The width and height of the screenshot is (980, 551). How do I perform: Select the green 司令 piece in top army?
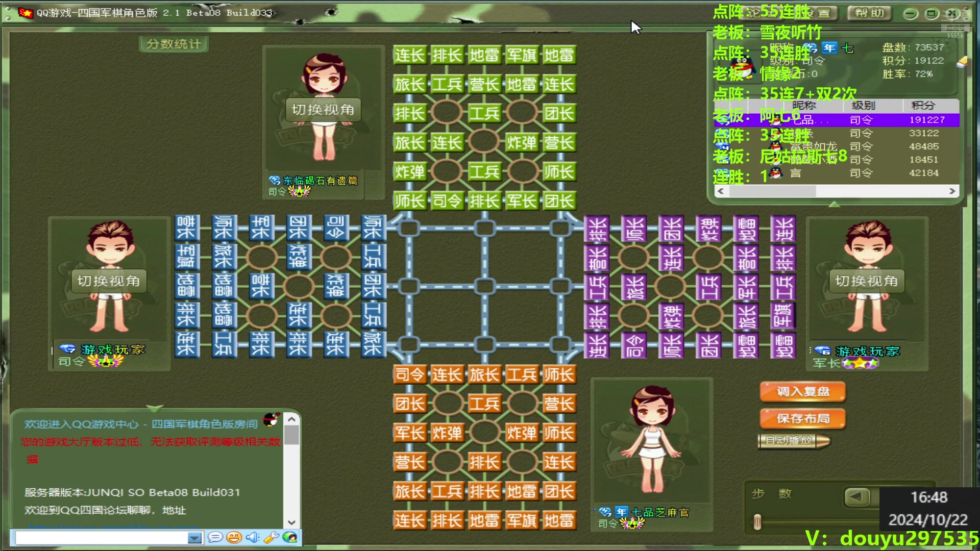click(x=447, y=201)
